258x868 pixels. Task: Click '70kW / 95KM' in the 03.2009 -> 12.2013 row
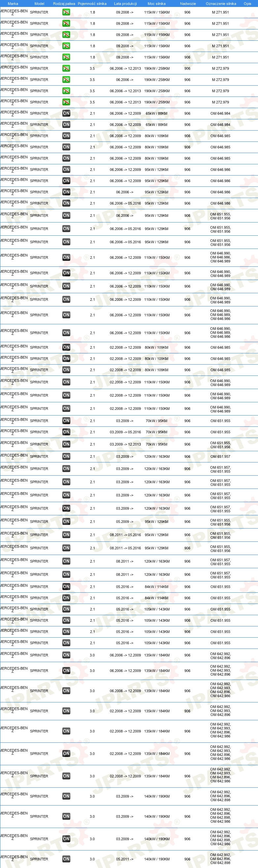pyautogui.click(x=157, y=444)
